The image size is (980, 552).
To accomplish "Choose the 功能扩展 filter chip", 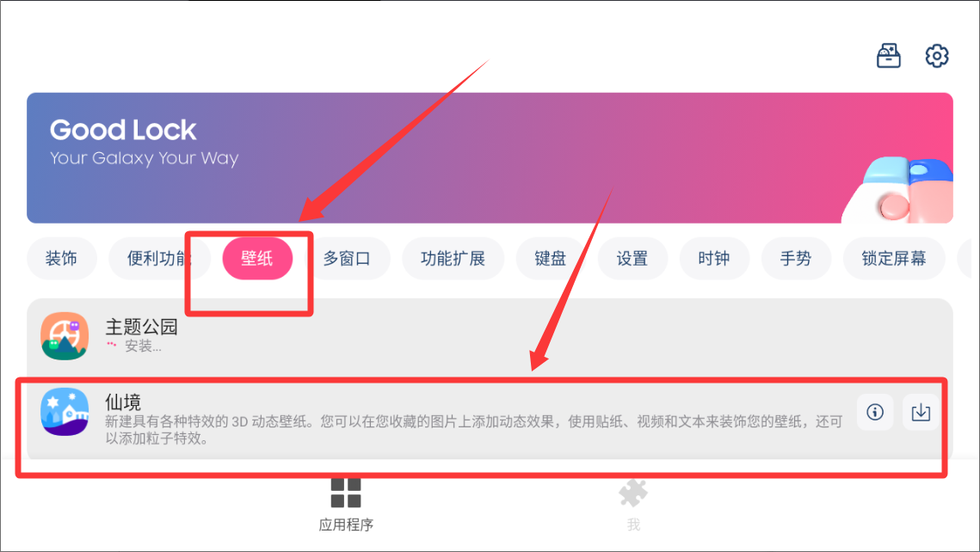I will coord(453,258).
